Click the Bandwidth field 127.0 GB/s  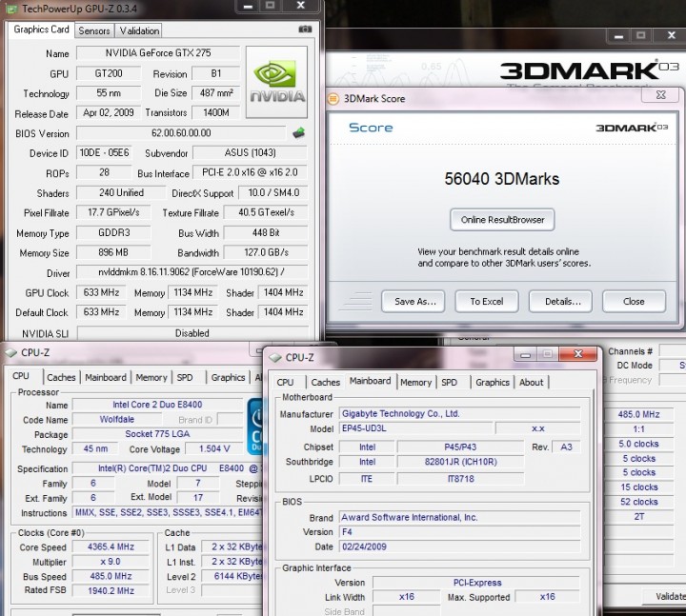pos(266,252)
